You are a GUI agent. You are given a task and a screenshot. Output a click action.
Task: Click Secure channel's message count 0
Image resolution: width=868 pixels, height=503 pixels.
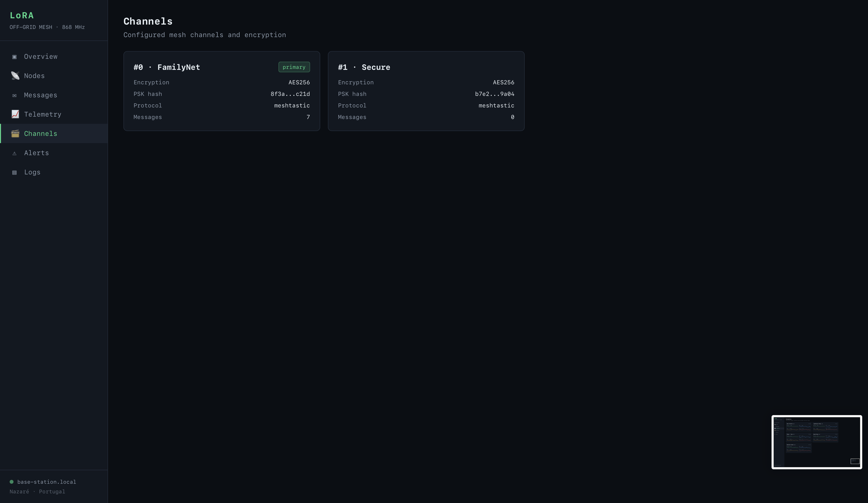[513, 117]
